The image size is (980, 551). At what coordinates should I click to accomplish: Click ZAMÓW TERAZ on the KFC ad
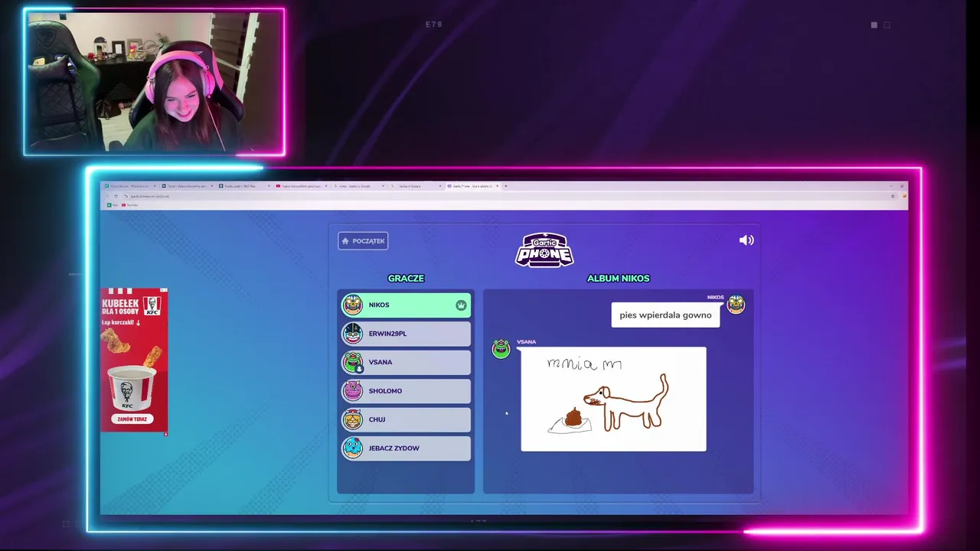[x=133, y=419]
